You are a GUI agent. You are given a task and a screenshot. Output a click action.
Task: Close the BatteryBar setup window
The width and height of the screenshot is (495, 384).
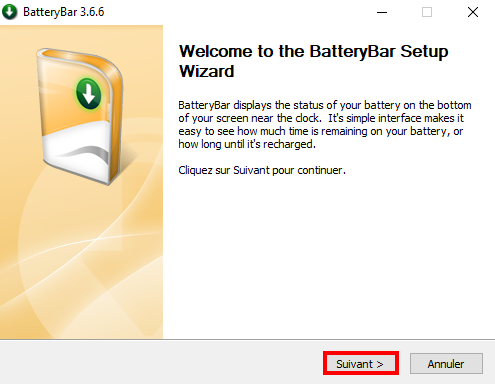click(x=473, y=12)
